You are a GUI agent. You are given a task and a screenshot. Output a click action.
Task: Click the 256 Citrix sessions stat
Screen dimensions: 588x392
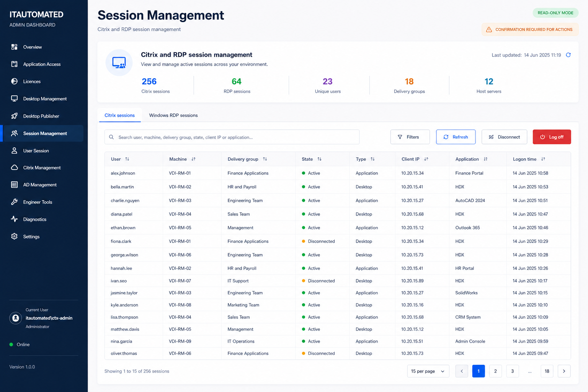click(155, 86)
